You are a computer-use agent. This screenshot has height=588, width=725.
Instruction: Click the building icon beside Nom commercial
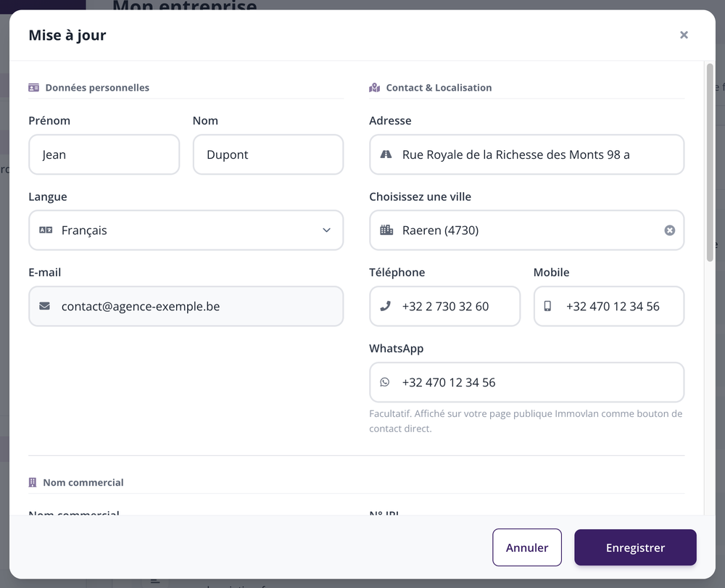(33, 483)
